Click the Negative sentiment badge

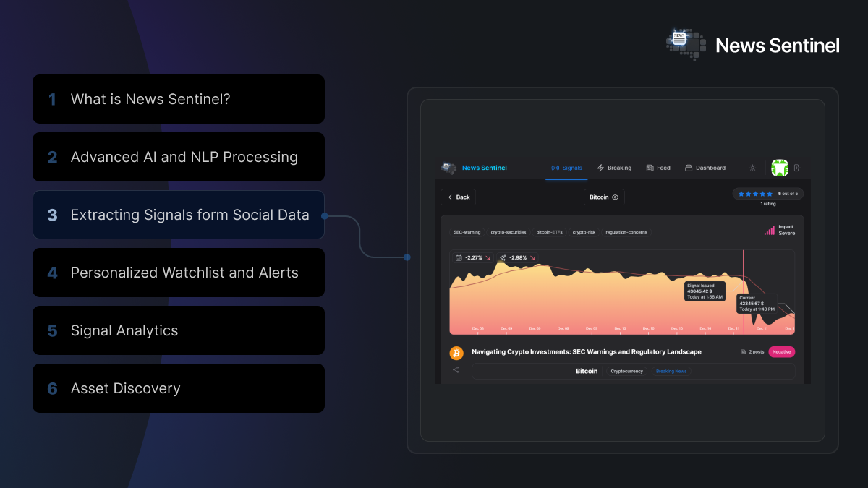781,352
